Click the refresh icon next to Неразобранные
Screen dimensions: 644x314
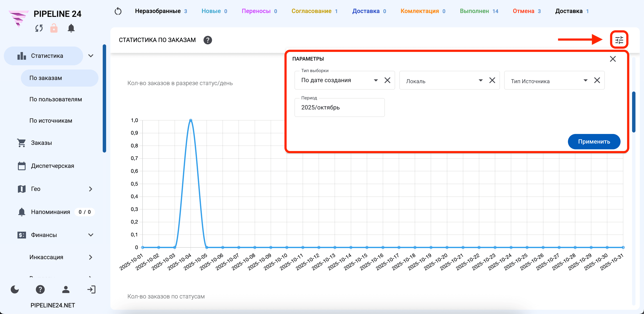pos(118,11)
